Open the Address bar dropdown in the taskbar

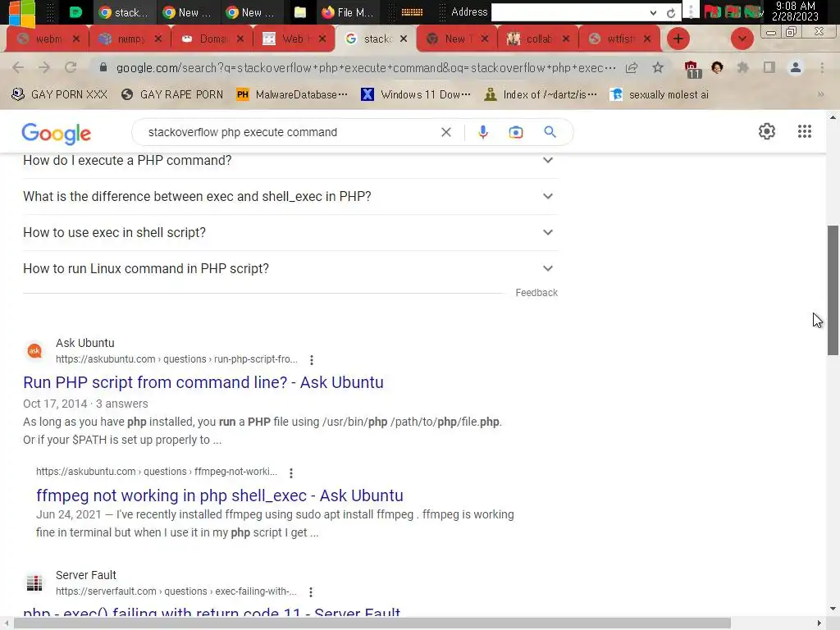653,13
